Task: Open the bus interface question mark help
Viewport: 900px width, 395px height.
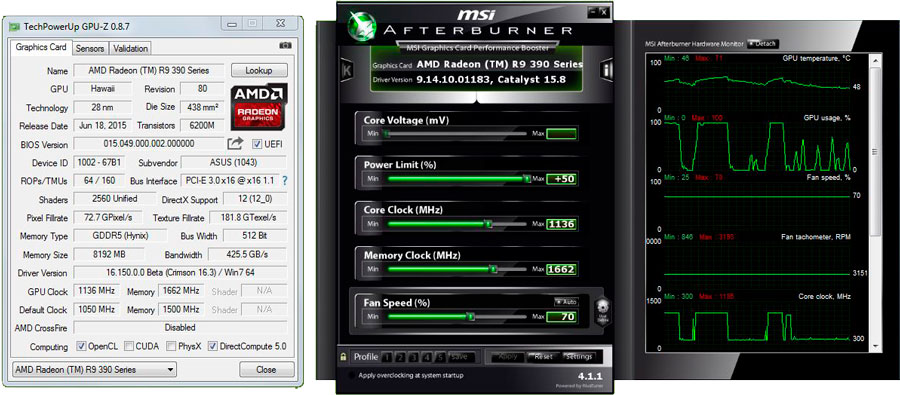Action: pyautogui.click(x=285, y=180)
